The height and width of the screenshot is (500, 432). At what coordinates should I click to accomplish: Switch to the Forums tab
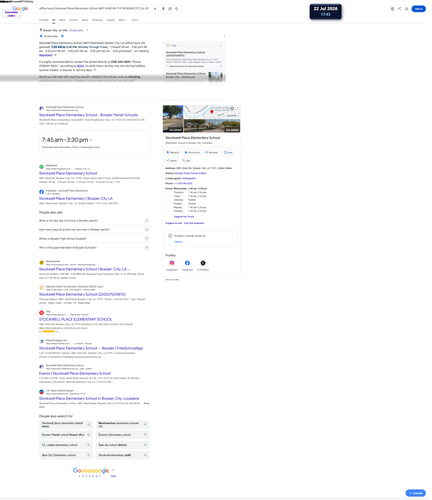coord(73,20)
